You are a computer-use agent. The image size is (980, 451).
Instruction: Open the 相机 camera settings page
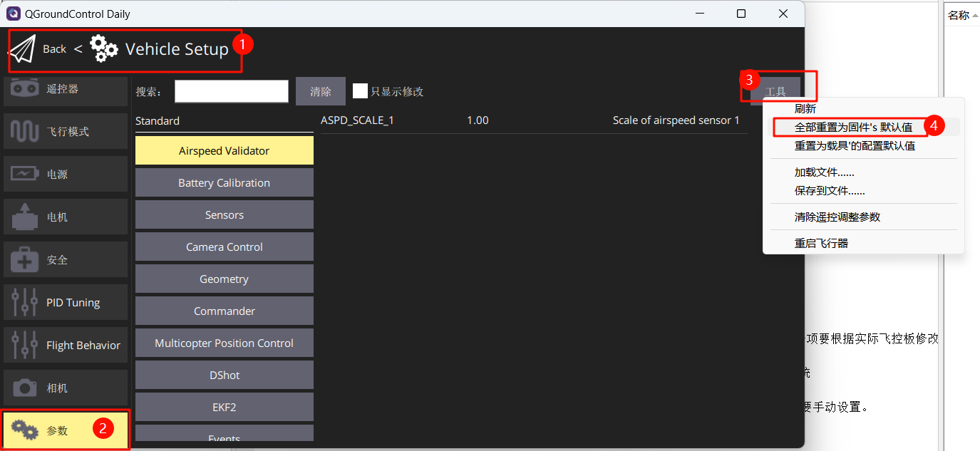[66, 388]
